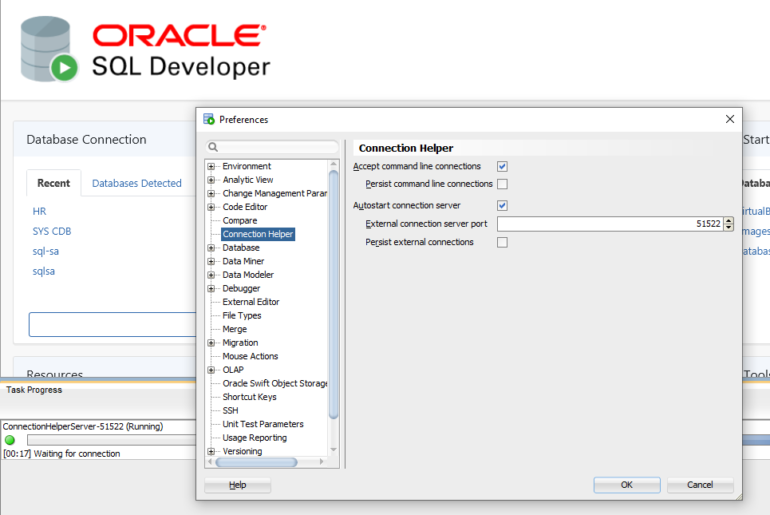Screen dimensions: 770x515
Task: Select SSH preferences item
Action: pyautogui.click(x=230, y=410)
